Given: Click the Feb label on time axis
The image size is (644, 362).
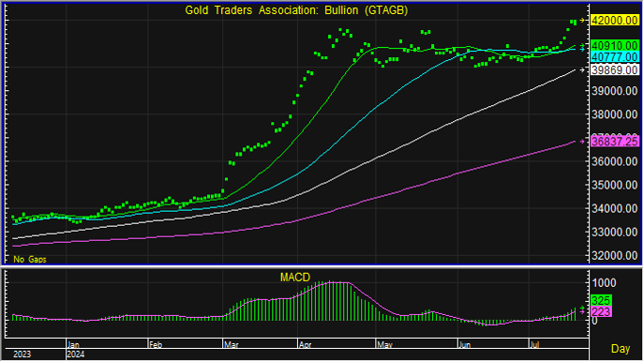Looking at the screenshot, I should coord(156,345).
